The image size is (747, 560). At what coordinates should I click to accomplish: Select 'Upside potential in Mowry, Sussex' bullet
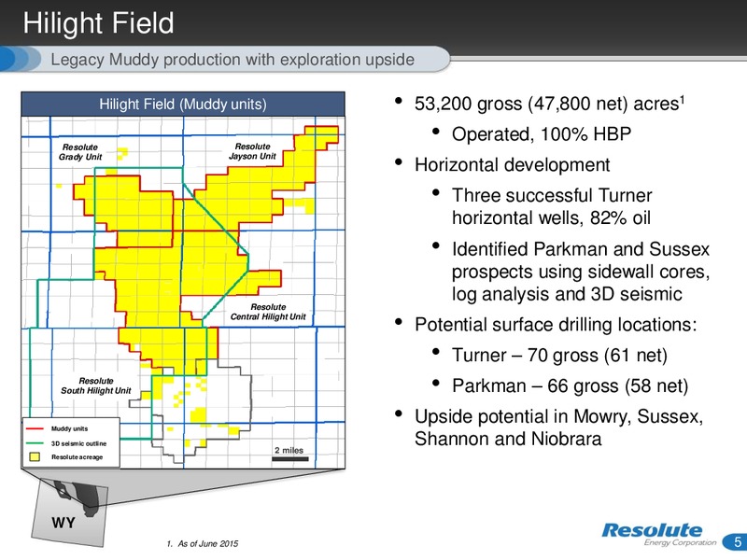(558, 427)
